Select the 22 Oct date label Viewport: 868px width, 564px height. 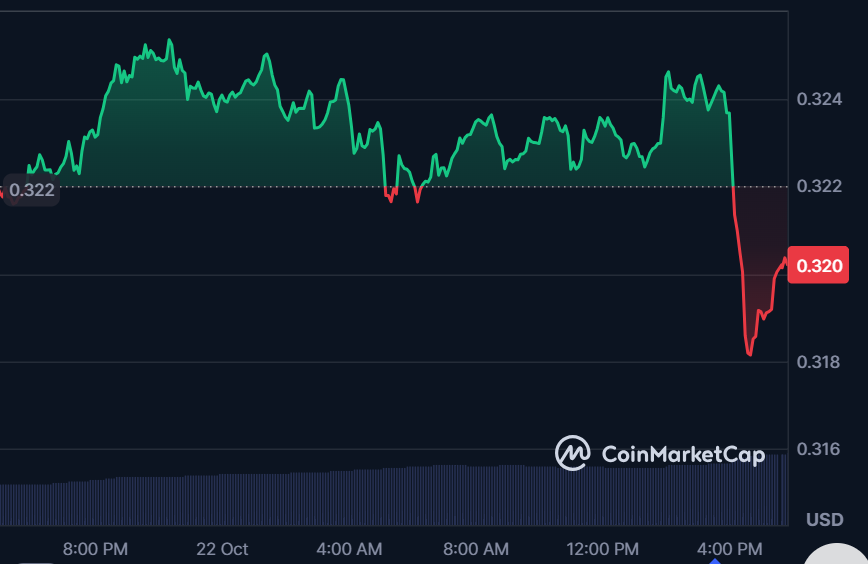tap(222, 549)
